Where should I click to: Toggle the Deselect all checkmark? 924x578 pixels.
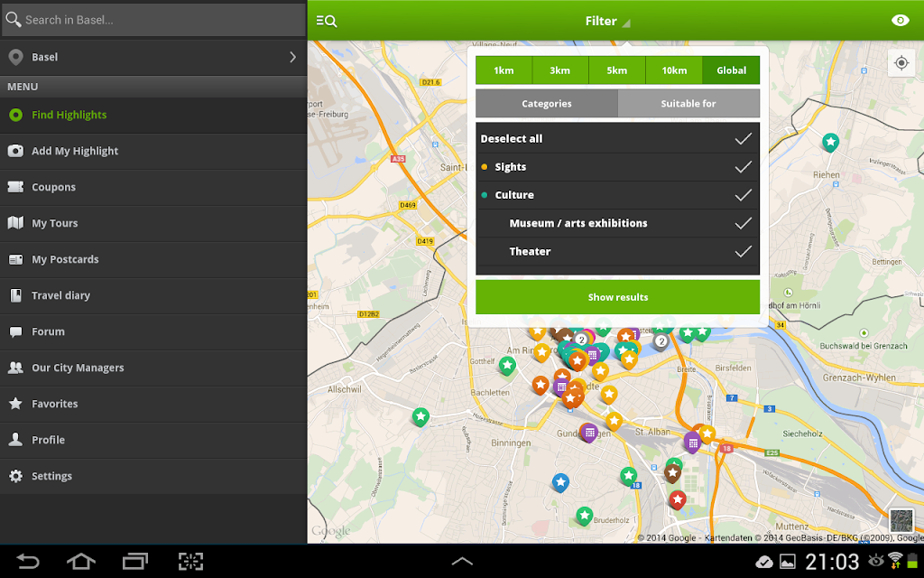tap(744, 138)
